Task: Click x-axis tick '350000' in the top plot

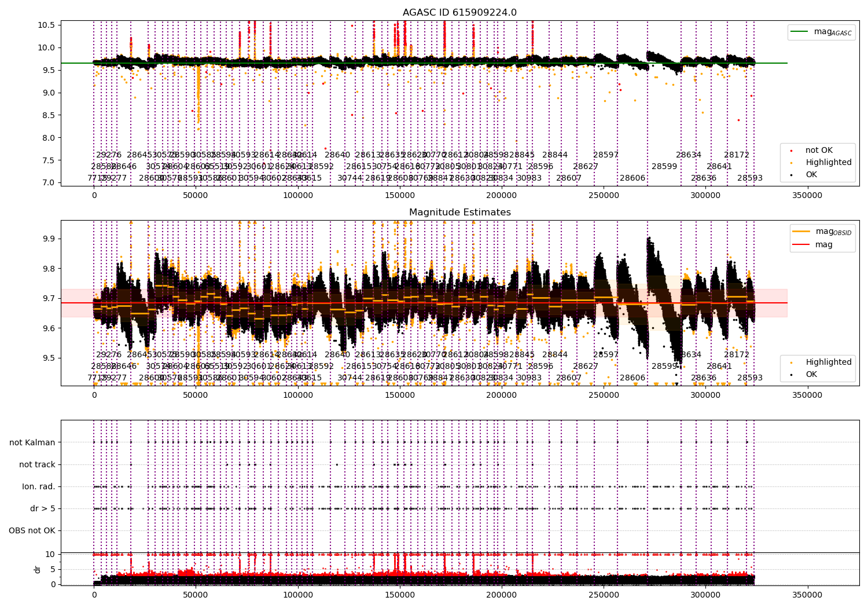Action: click(x=807, y=196)
